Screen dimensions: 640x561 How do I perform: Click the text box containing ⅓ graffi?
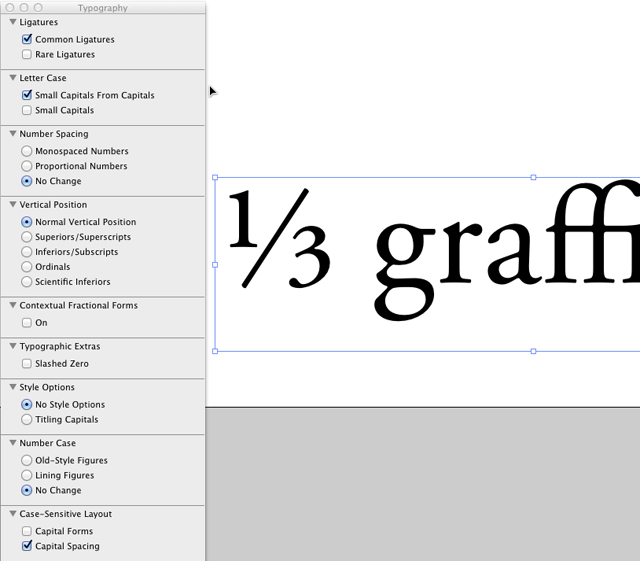coord(427,264)
